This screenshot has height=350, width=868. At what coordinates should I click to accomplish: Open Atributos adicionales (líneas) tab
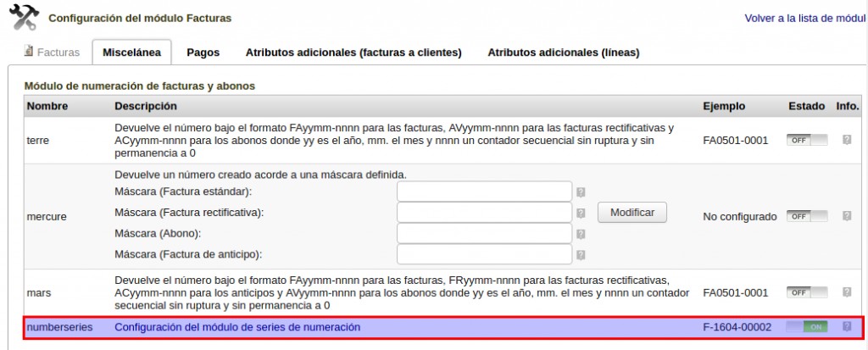pyautogui.click(x=563, y=53)
